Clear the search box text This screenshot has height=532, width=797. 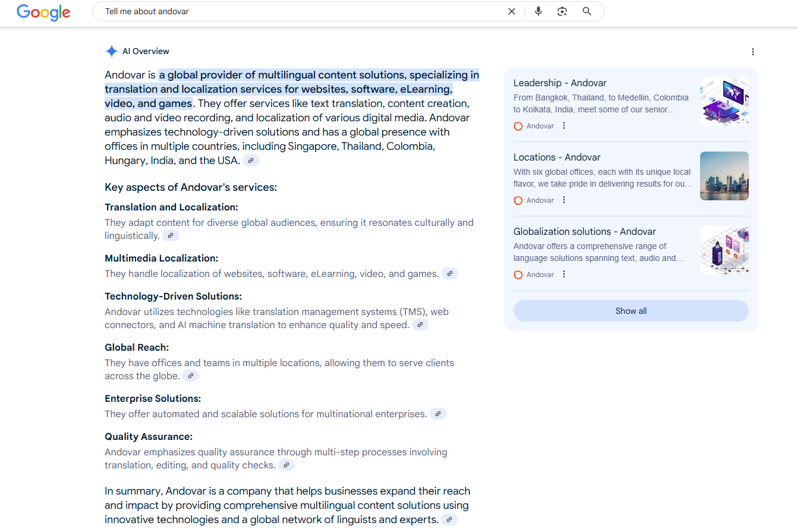coord(511,11)
